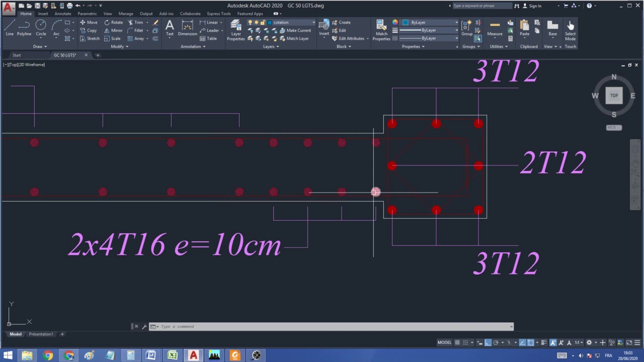
Task: Click the keyword search box
Action: pos(482,6)
